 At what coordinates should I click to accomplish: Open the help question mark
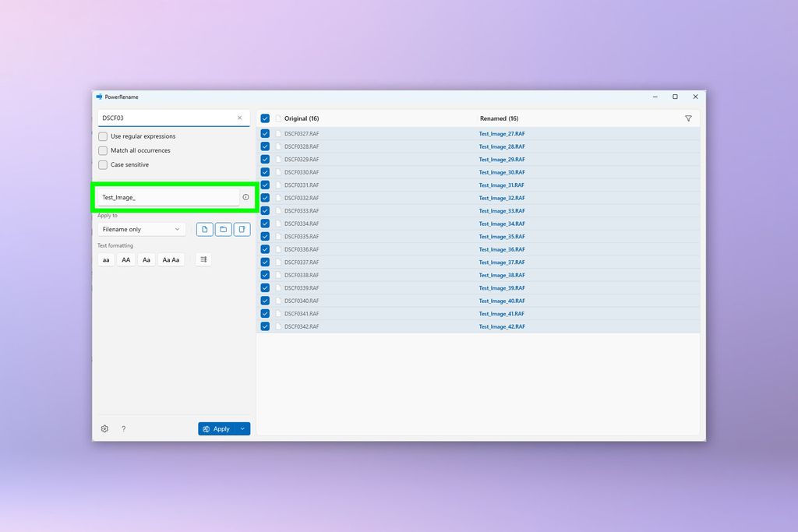[123, 428]
